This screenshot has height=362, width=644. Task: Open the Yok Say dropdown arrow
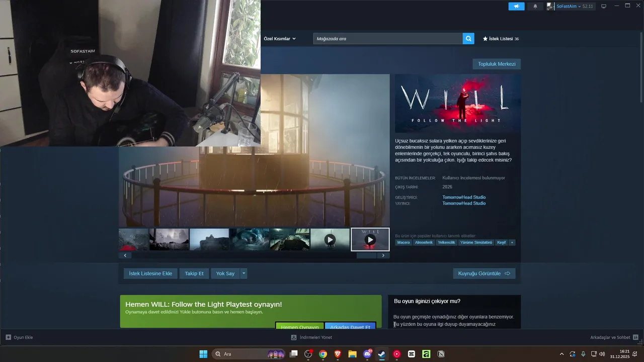tap(244, 274)
